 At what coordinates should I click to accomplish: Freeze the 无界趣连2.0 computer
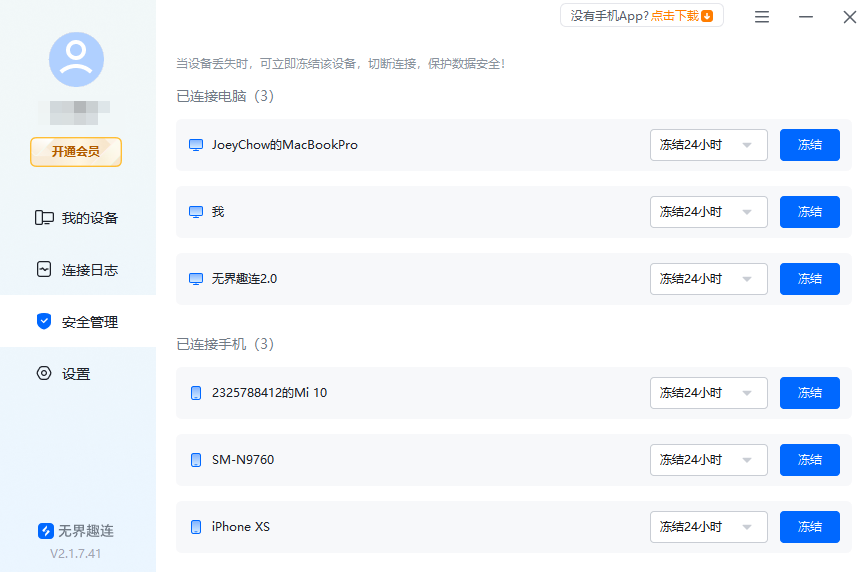coord(810,279)
